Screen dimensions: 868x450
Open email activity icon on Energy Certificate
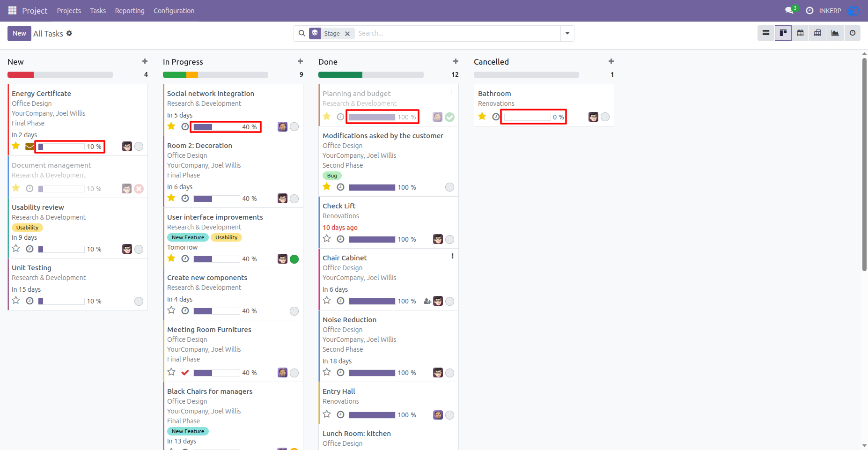[x=29, y=147]
